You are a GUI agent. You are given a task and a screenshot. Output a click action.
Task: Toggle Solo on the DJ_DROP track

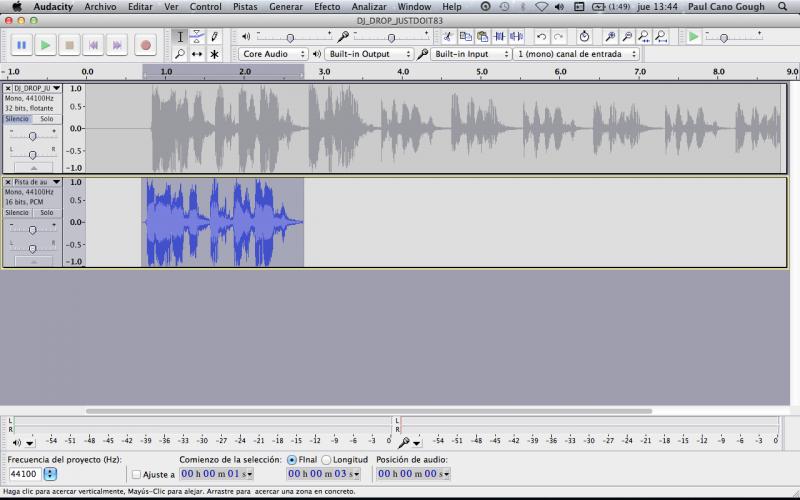(x=46, y=119)
